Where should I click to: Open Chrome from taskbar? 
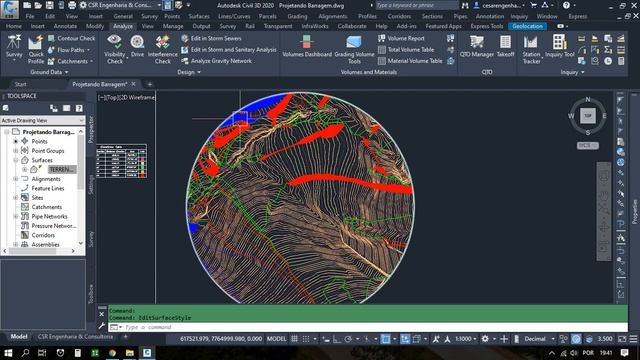(x=112, y=353)
